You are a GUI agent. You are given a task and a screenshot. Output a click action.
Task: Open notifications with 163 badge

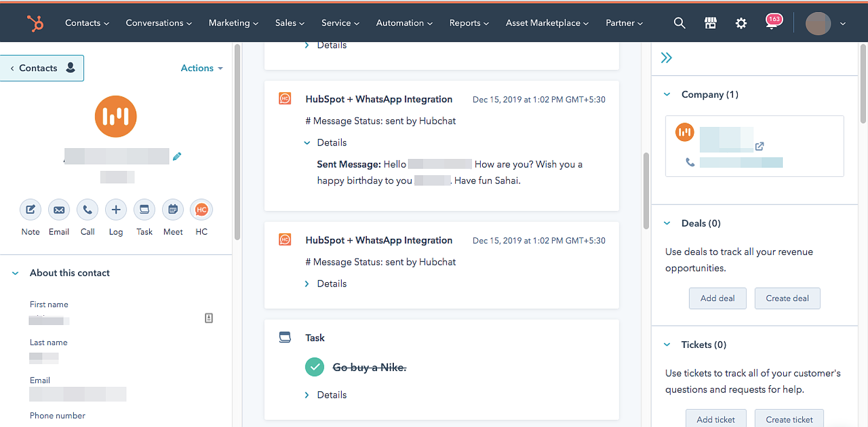[773, 22]
